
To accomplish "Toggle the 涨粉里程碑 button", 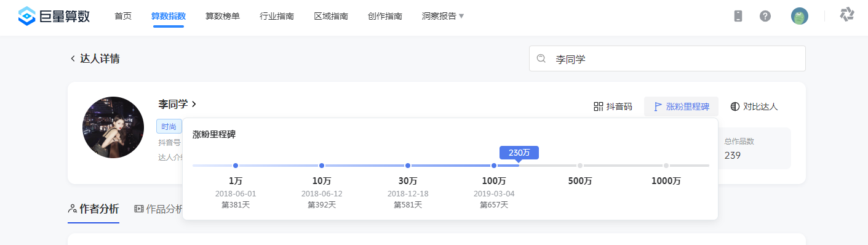I will click(x=681, y=106).
